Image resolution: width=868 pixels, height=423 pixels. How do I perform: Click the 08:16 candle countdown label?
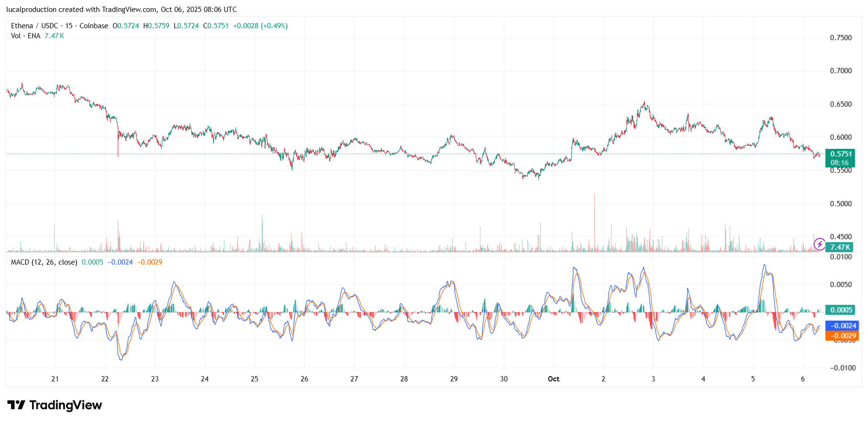(839, 163)
